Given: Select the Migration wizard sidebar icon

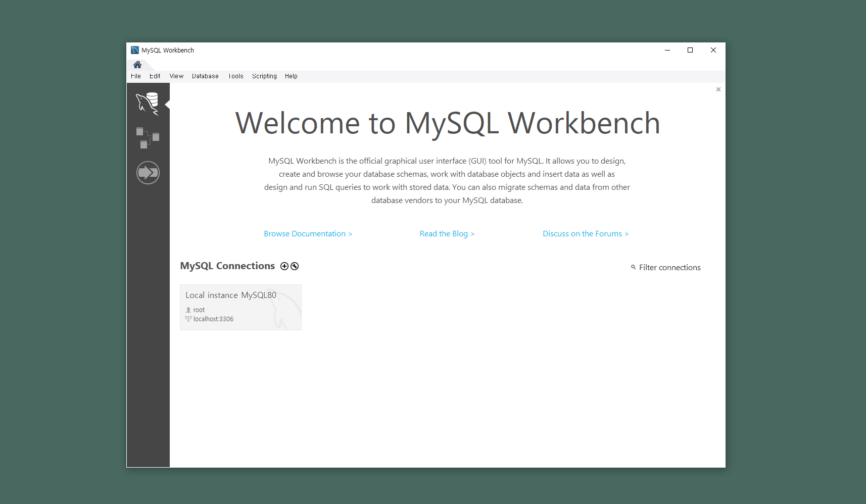Looking at the screenshot, I should (x=148, y=173).
